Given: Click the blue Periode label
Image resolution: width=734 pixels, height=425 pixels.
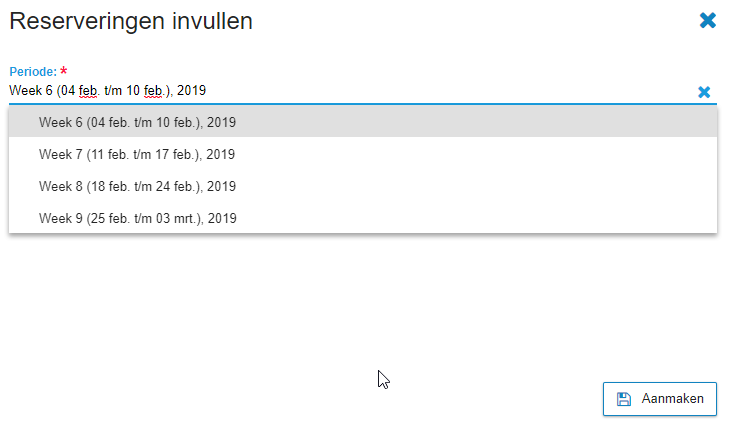Looking at the screenshot, I should tap(33, 72).
